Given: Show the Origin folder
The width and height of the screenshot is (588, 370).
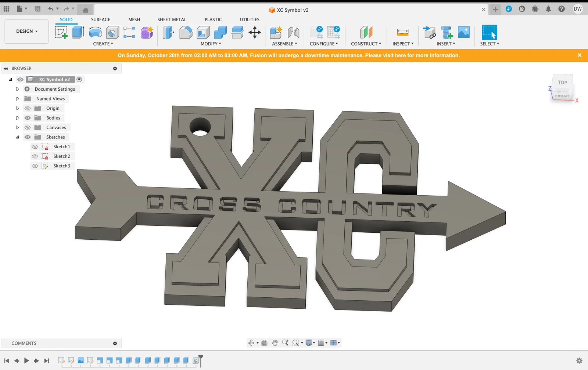Looking at the screenshot, I should click(x=28, y=108).
